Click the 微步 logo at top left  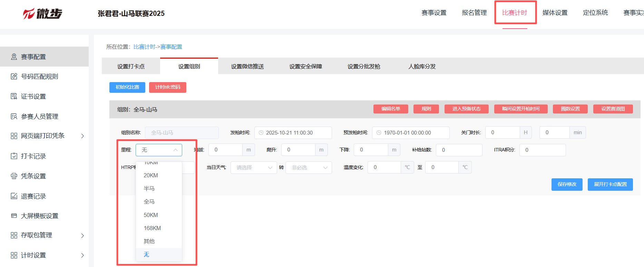coord(42,13)
